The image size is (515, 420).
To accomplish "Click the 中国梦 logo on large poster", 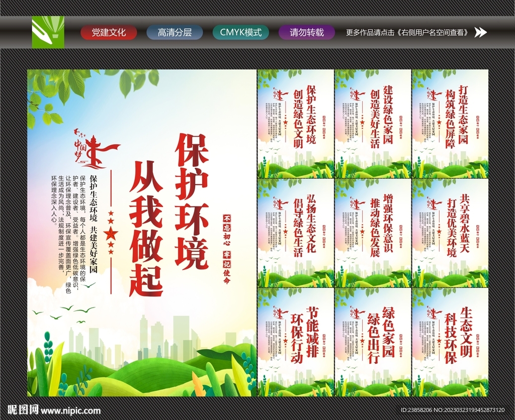I will pyautogui.click(x=96, y=148).
